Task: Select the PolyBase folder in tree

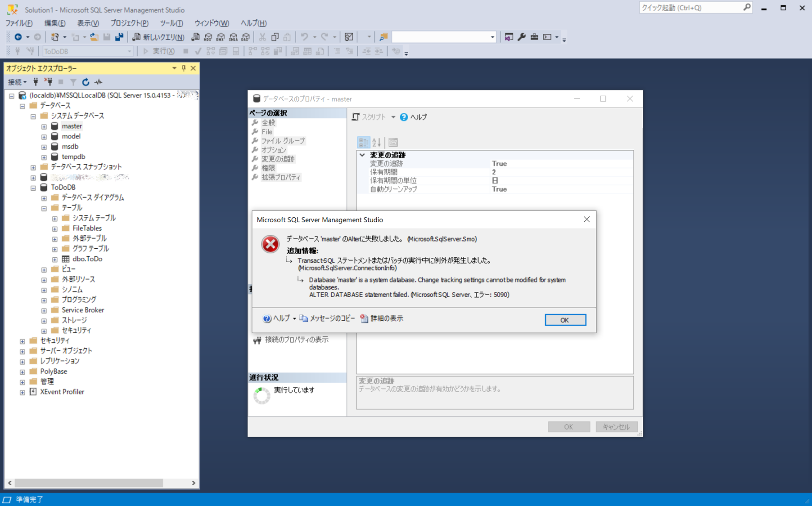Action: (x=54, y=372)
